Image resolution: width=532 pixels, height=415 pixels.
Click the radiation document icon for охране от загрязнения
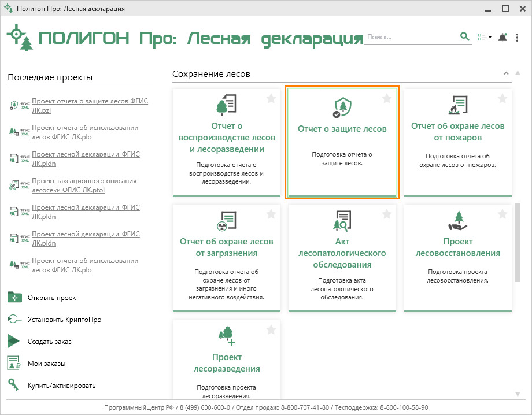(x=226, y=221)
